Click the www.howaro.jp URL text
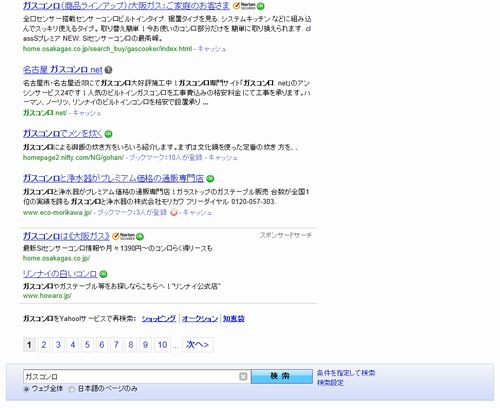 [x=47, y=296]
